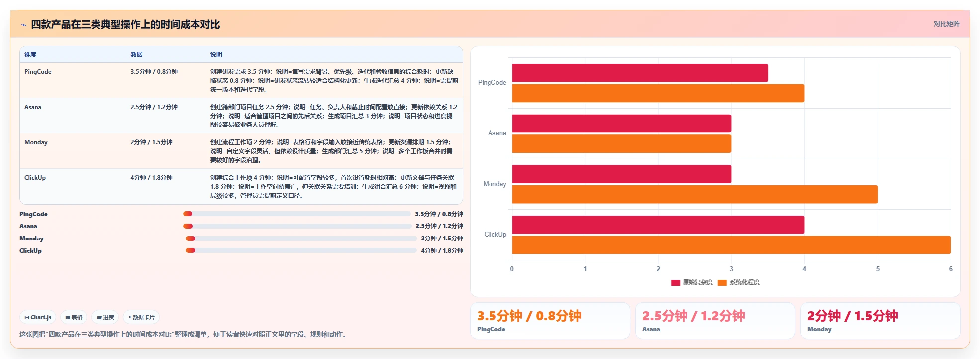The image size is (980, 359).
Task: Select the Monday cell in the table
Action: click(x=36, y=142)
